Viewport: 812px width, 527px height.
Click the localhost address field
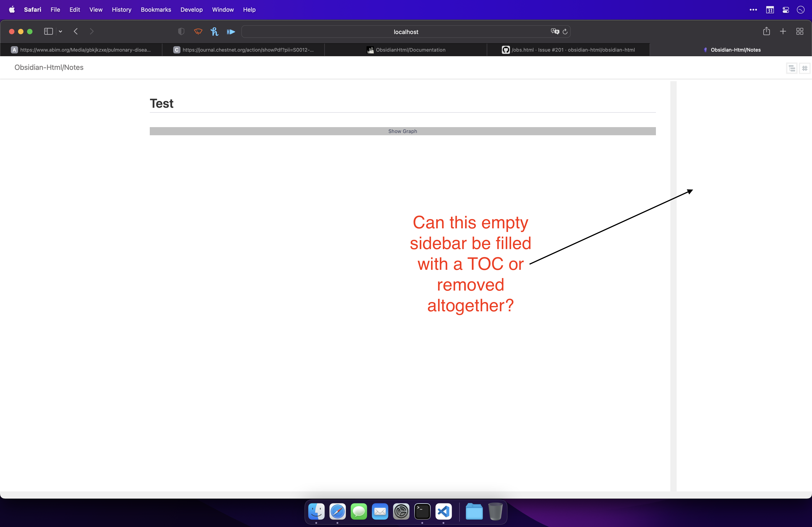click(406, 32)
